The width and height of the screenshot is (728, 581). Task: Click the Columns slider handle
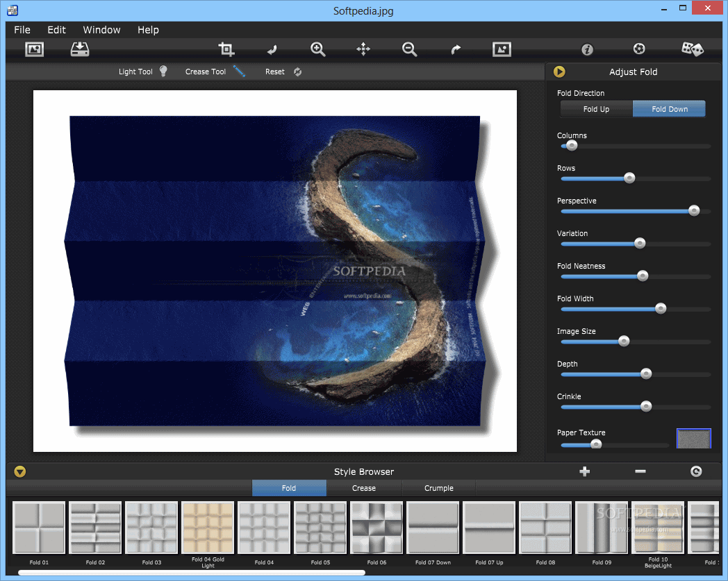tap(572, 146)
